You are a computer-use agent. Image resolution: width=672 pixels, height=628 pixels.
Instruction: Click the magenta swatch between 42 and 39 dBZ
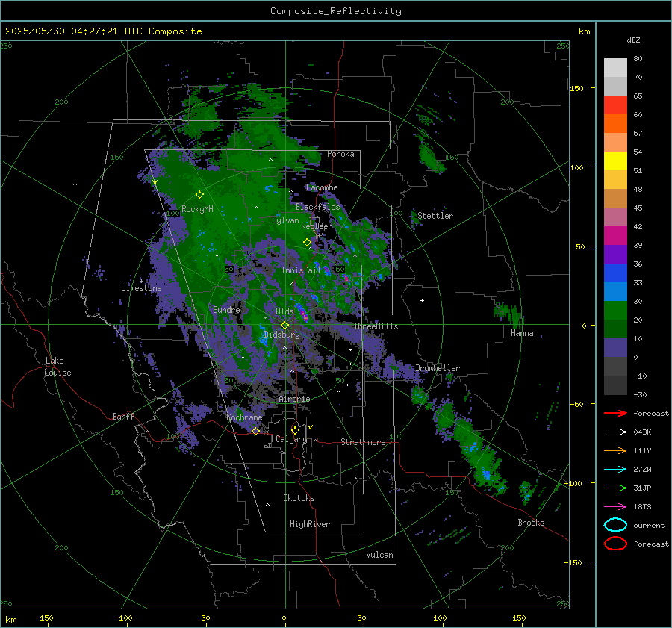[615, 236]
